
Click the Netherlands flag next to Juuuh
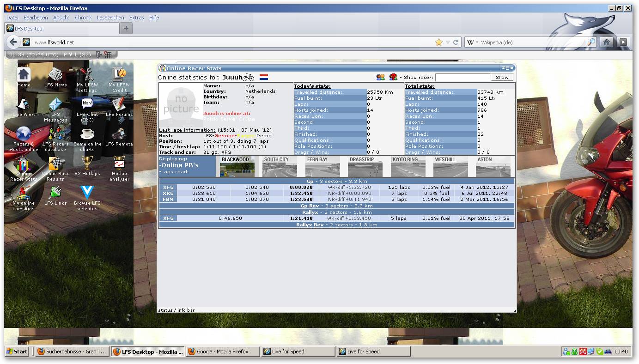pos(264,77)
